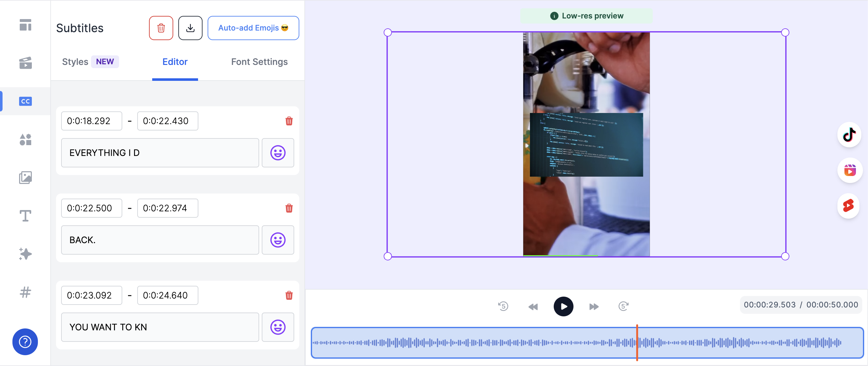Image resolution: width=868 pixels, height=366 pixels.
Task: Click the Auto-add Emojis button
Action: point(253,28)
